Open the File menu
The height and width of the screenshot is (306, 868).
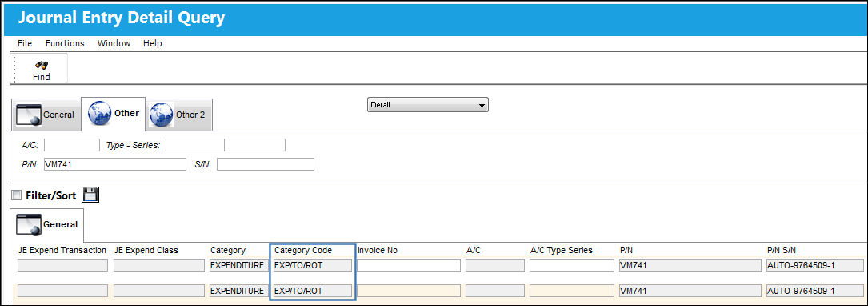tap(25, 43)
